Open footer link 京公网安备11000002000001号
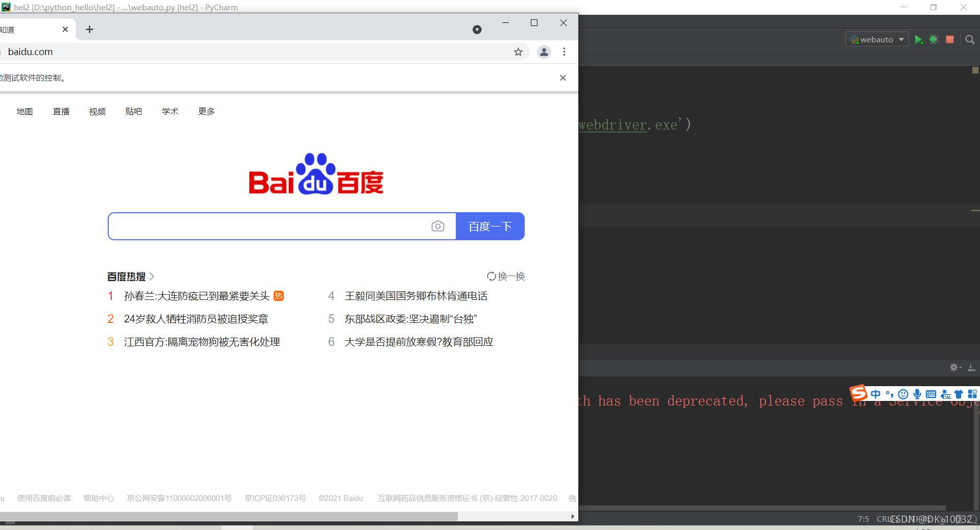Image resolution: width=980 pixels, height=530 pixels. click(179, 498)
